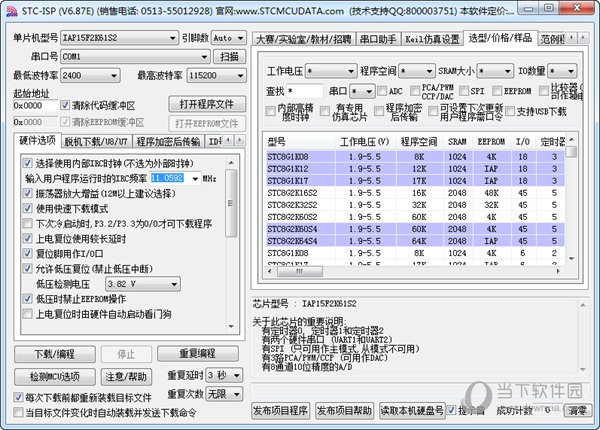The image size is (600, 430).
Task: Click hardware options vertical scrollbar thumb
Action: click(231, 204)
